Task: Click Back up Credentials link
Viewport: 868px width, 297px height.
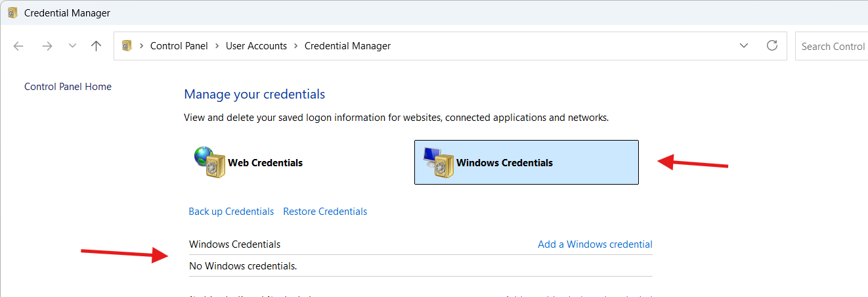Action: tap(231, 212)
